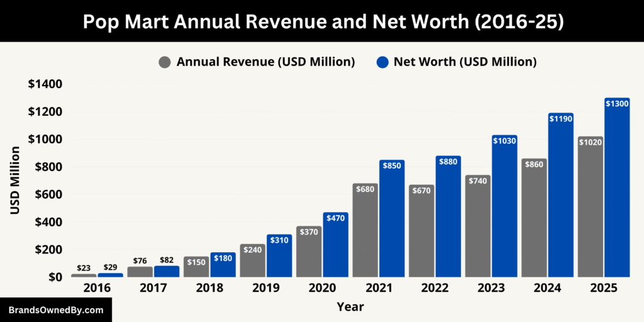644x322 pixels.
Task: Click the 2019 x-axis year label
Action: (x=266, y=288)
